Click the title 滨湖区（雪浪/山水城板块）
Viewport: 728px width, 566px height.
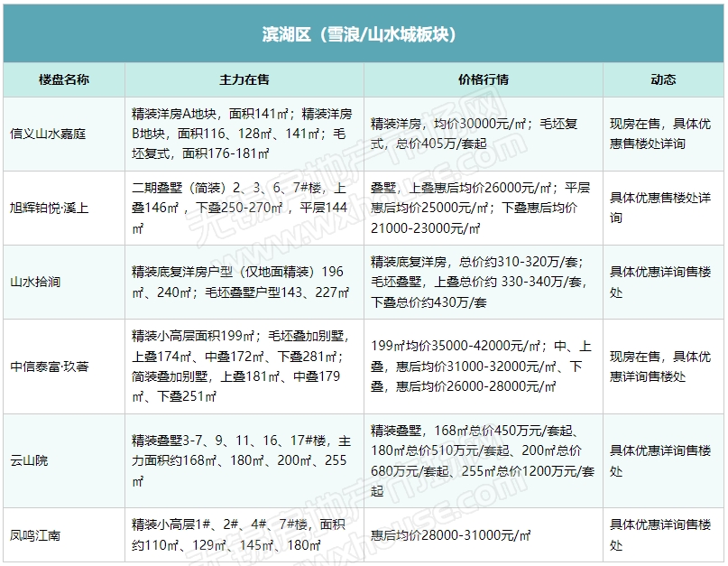pos(359,34)
